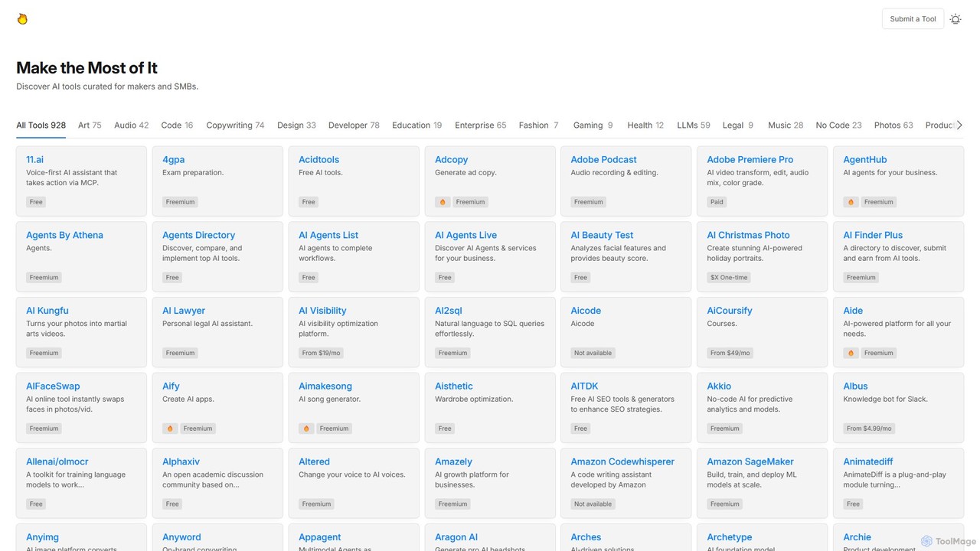
Task: Filter by the Code tab
Action: pos(177,126)
